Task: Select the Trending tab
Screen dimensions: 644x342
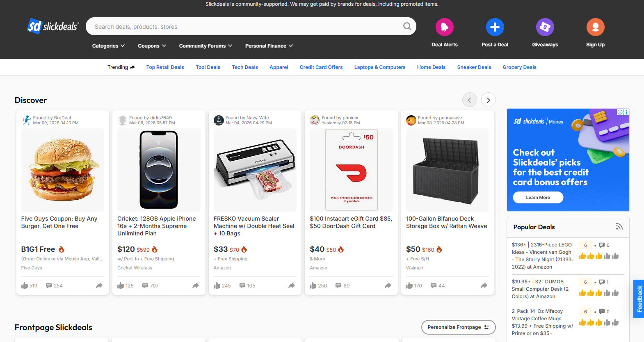Action: click(121, 67)
